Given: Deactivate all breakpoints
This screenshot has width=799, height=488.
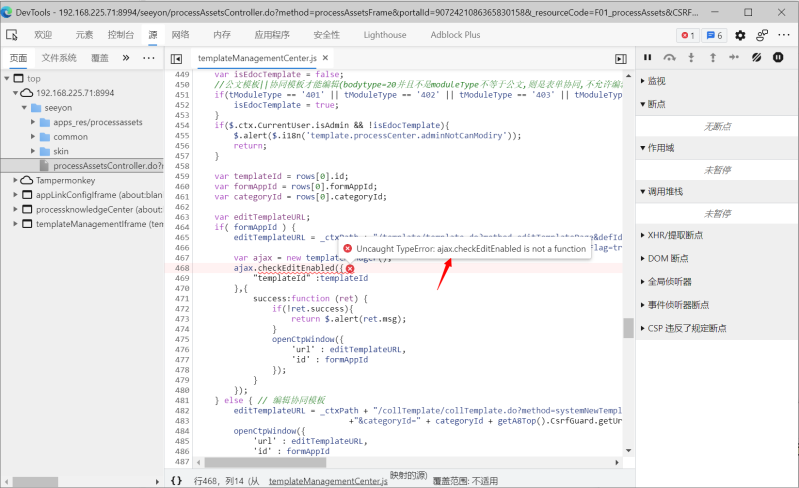Looking at the screenshot, I should 757,59.
